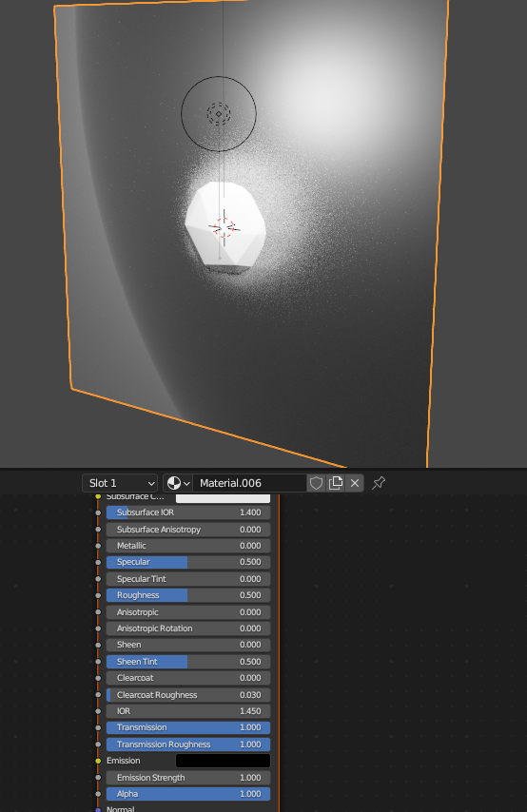Adjust the Sheen Tint slider
Screen dimensions: 527x812
click(x=188, y=662)
